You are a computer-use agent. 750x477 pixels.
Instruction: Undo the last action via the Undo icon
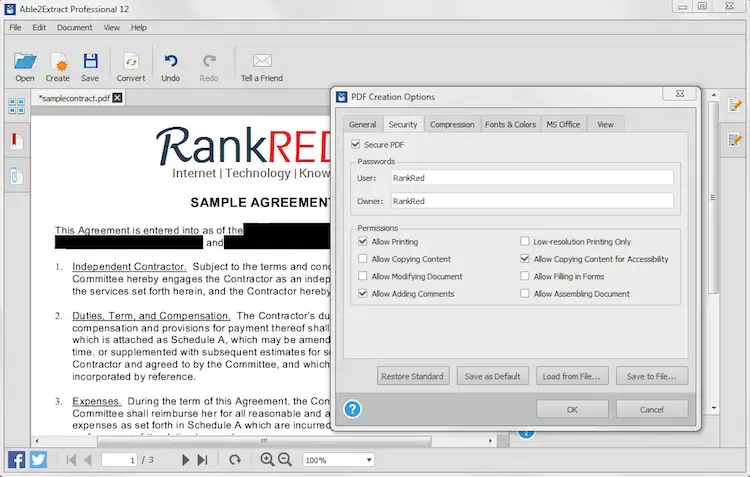click(x=171, y=67)
